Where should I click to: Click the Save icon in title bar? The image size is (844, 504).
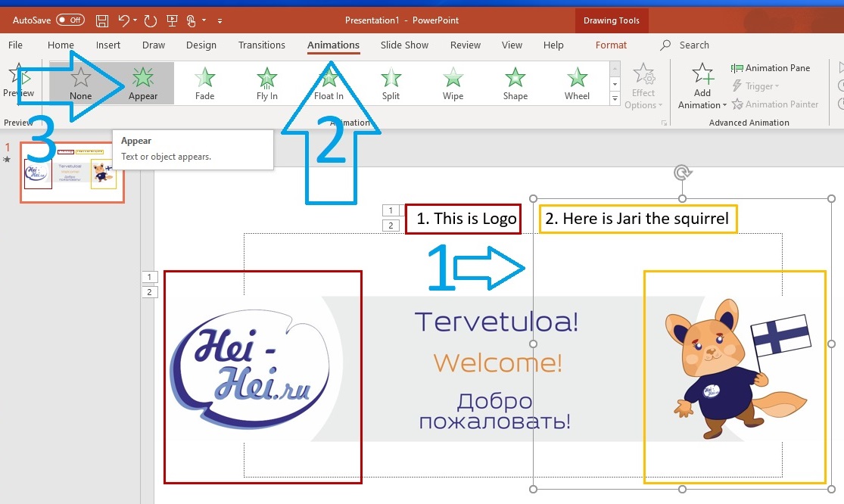pyautogui.click(x=101, y=21)
